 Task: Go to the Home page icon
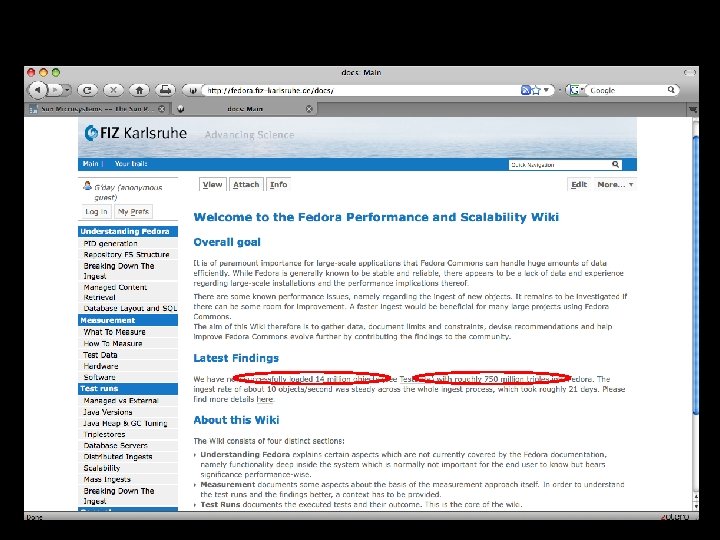pos(140,90)
